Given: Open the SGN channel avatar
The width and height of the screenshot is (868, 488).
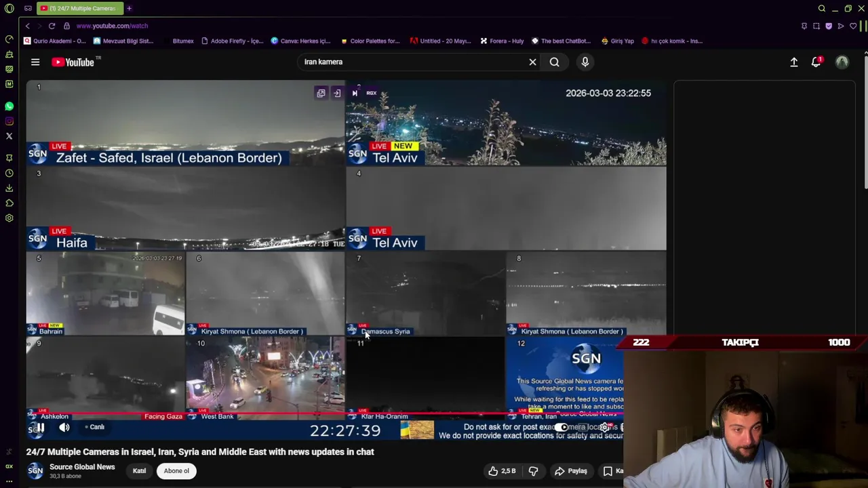Looking at the screenshot, I should pos(35,471).
